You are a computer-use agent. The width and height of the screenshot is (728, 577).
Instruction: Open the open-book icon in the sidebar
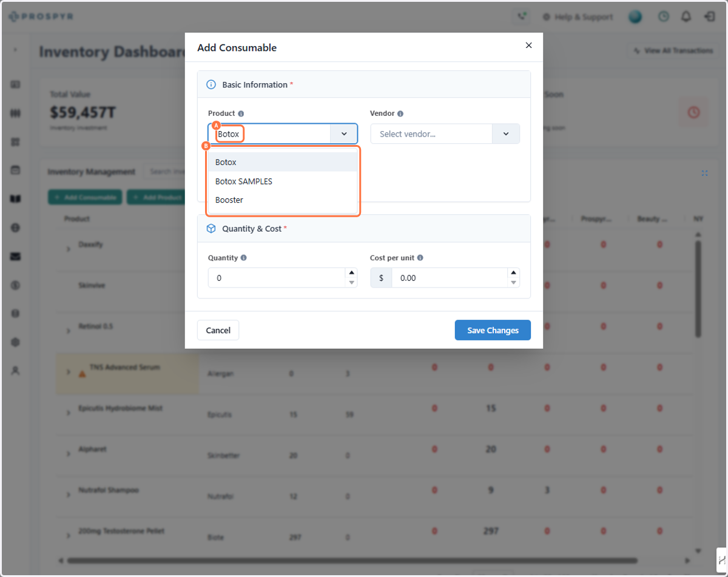(x=16, y=199)
